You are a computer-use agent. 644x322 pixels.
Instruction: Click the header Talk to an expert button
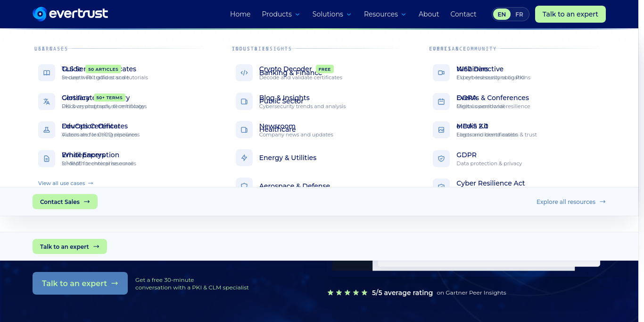[570, 14]
